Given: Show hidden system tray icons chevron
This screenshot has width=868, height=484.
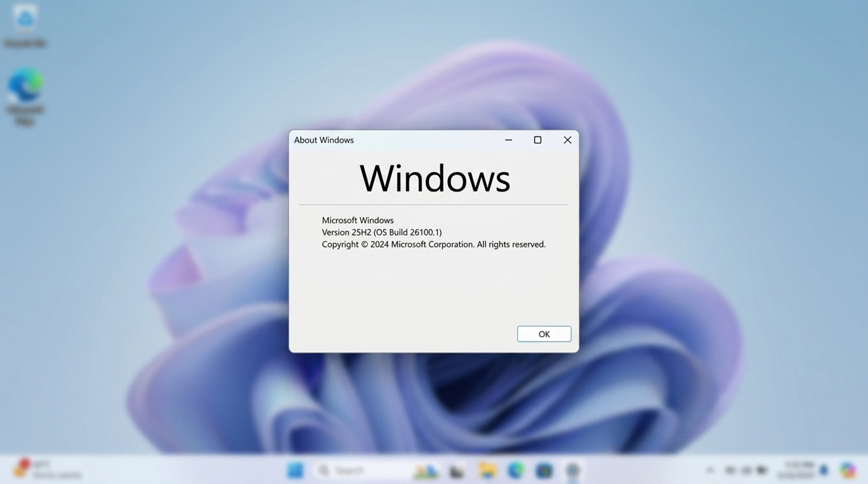Looking at the screenshot, I should click(x=710, y=471).
